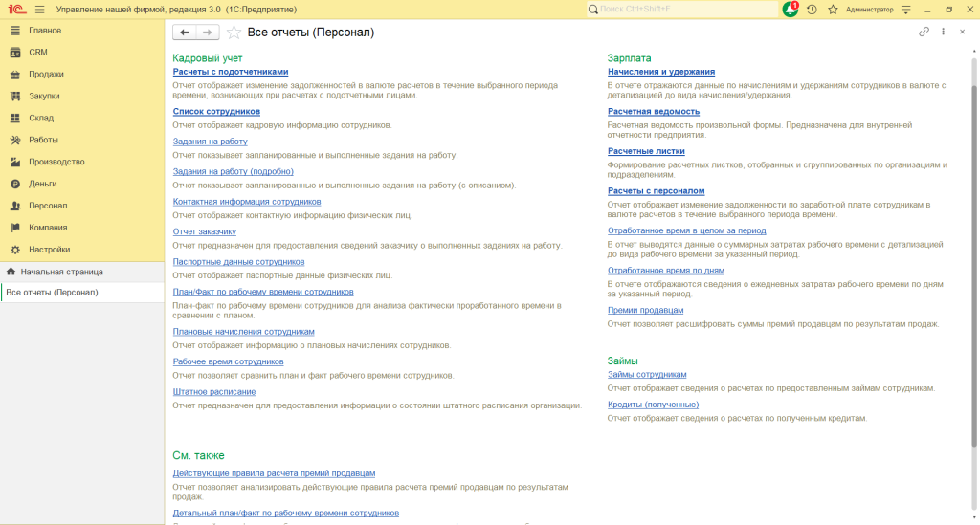Open the service settings dropdown near Администратор

pos(905,10)
